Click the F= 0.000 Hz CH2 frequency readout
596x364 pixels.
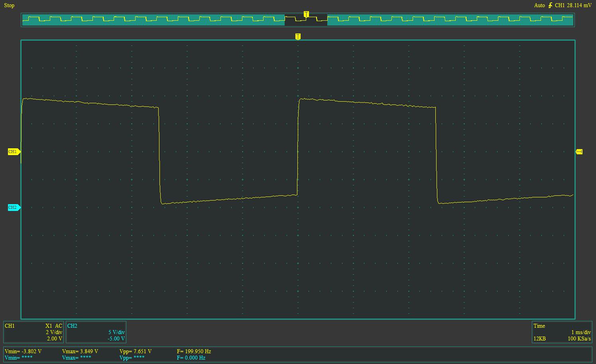(x=191, y=358)
